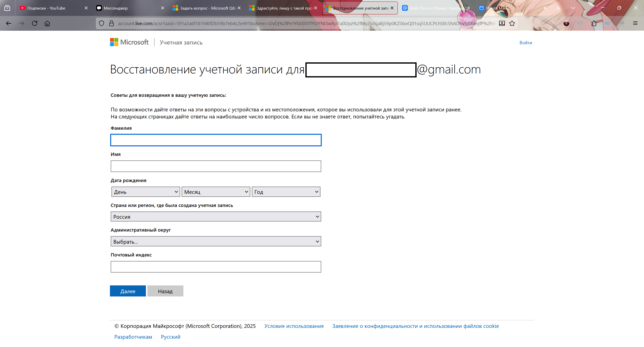
Task: Open a new tab with plus button
Action: pyautogui.click(x=558, y=8)
